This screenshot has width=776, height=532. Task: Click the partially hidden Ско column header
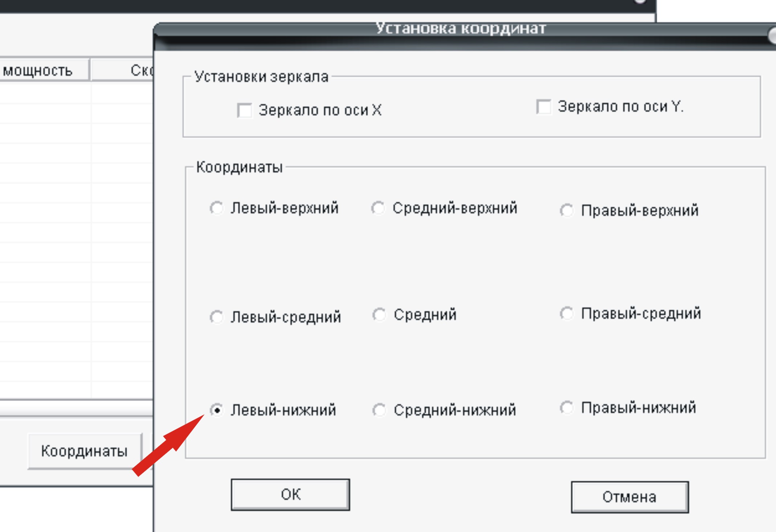pos(142,70)
